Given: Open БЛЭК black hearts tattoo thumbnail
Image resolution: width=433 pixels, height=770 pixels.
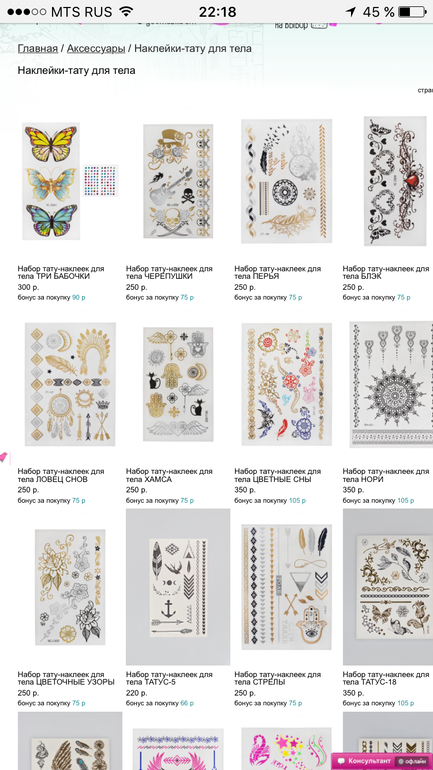Looking at the screenshot, I should pyautogui.click(x=395, y=181).
